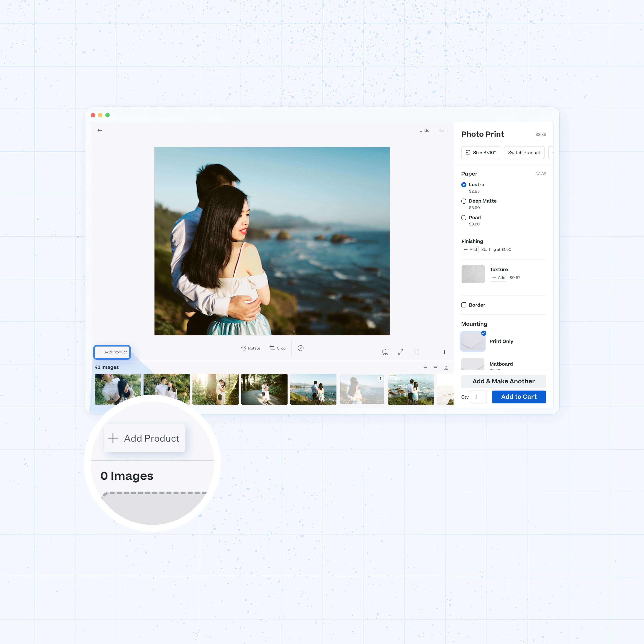
Task: Click the import into grid icon
Action: [x=446, y=368]
